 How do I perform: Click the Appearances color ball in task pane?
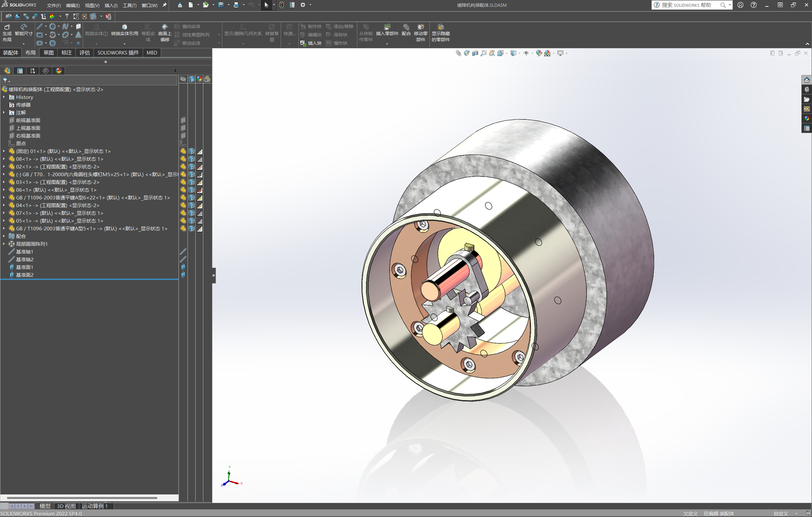click(807, 119)
